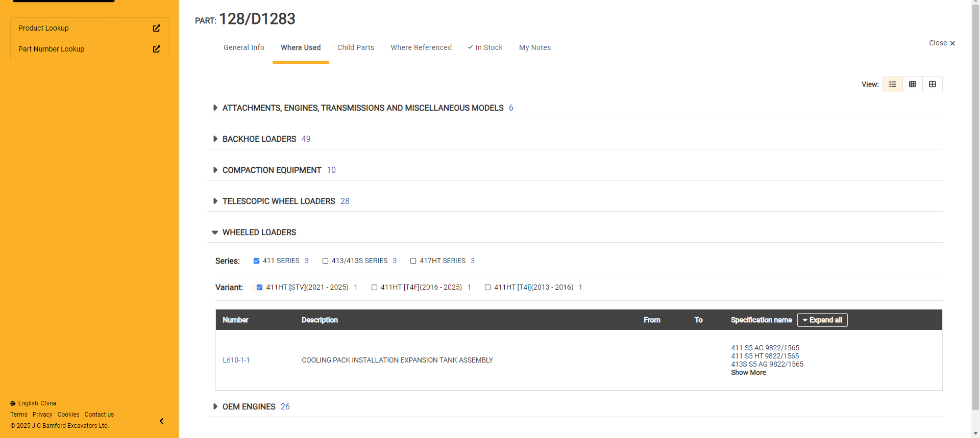Check the 411HT [T4F](2016 - 2025) variant
This screenshot has height=438, width=980.
pos(374,287)
